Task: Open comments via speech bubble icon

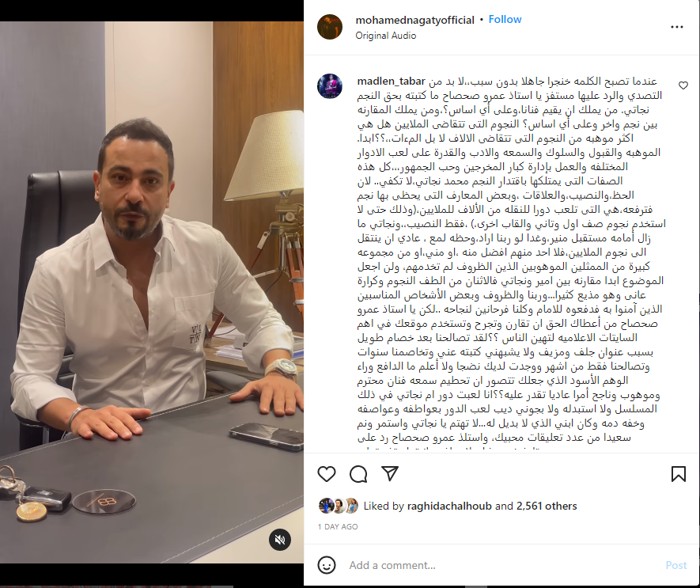Action: (x=358, y=474)
